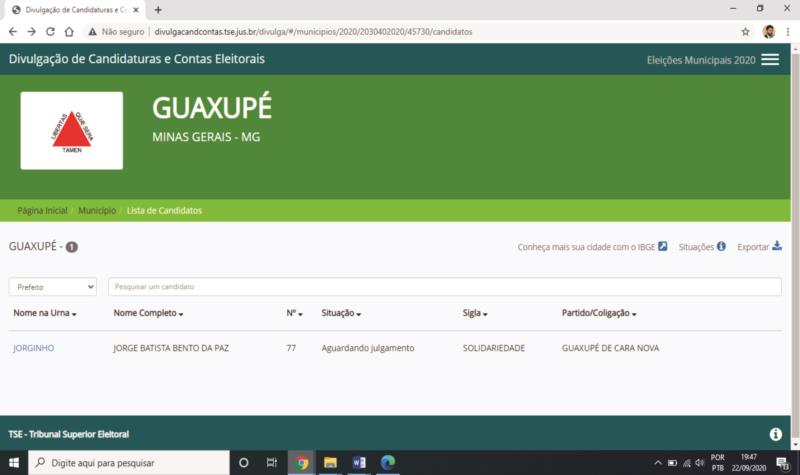This screenshot has width=800, height=475.
Task: Go to Município breadcrumb
Action: pos(97,211)
